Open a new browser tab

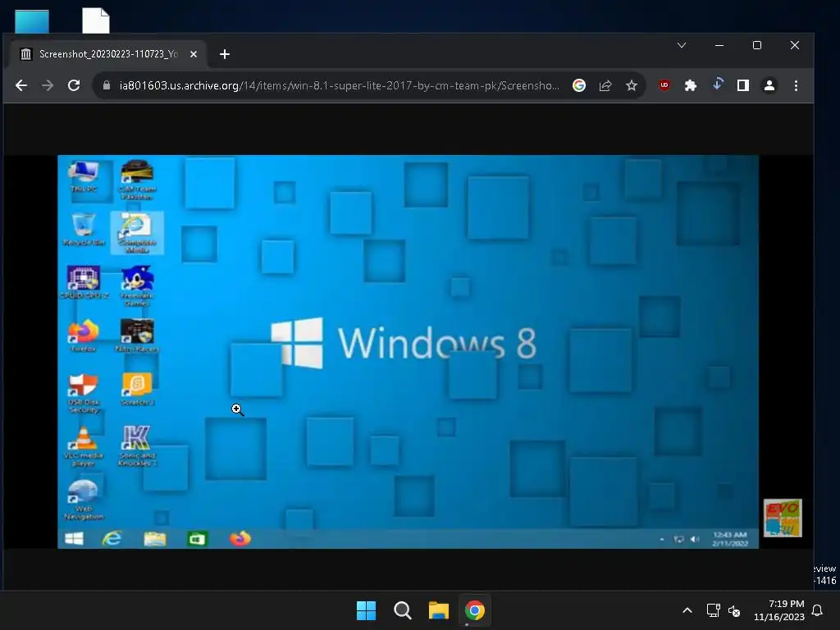click(225, 54)
